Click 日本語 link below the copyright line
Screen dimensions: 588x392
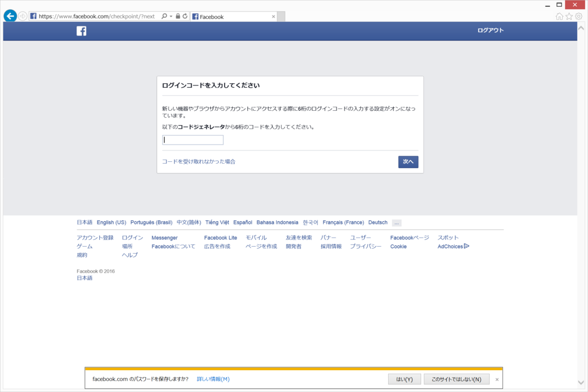[84, 278]
